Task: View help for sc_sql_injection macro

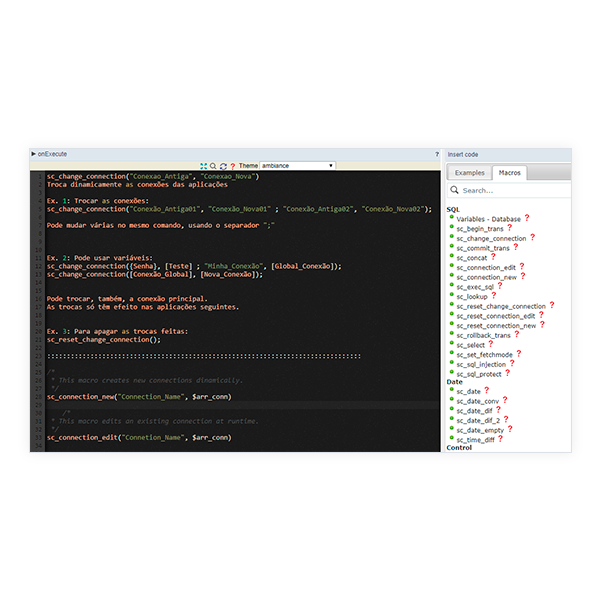Action: tap(513, 364)
